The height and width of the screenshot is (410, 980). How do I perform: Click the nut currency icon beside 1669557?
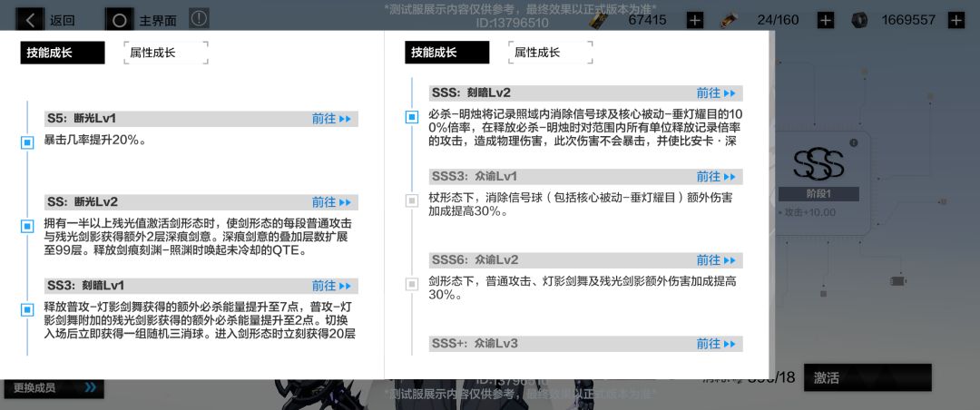pyautogui.click(x=859, y=20)
